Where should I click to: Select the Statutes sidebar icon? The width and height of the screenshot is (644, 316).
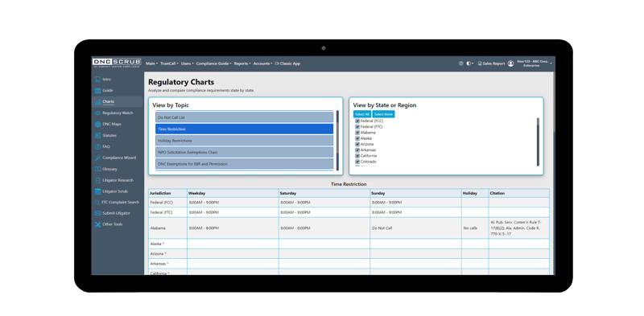(97, 135)
